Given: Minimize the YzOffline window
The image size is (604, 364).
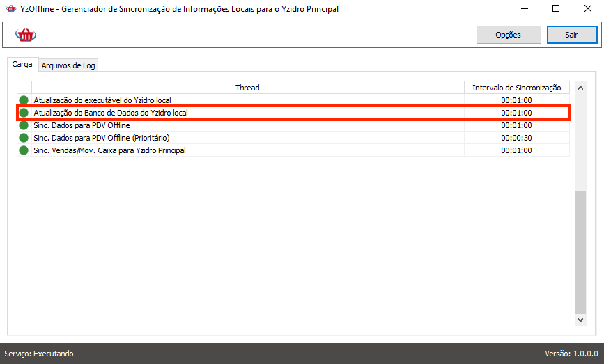Looking at the screenshot, I should tap(525, 8).
